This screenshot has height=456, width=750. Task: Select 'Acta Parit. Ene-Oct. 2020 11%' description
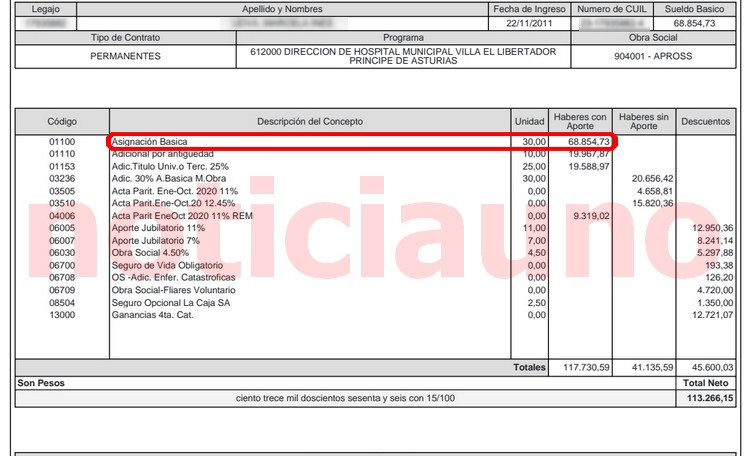click(175, 191)
